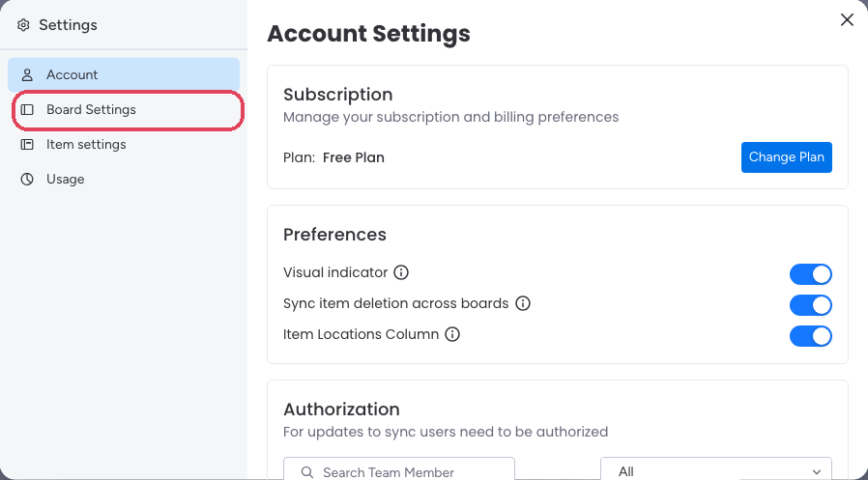Open the Board Settings section
This screenshot has width=868, height=480.
[128, 109]
